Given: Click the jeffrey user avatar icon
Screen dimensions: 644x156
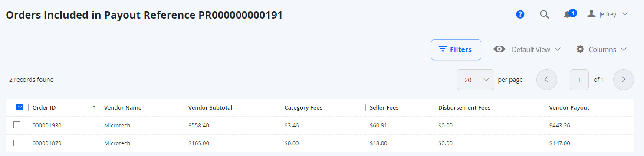Looking at the screenshot, I should point(591,14).
